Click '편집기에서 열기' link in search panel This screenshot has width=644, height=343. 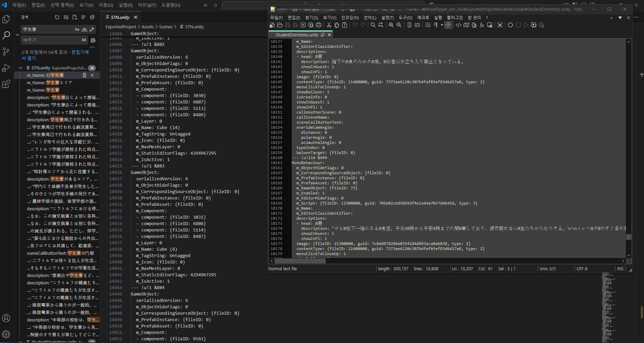coord(80,52)
